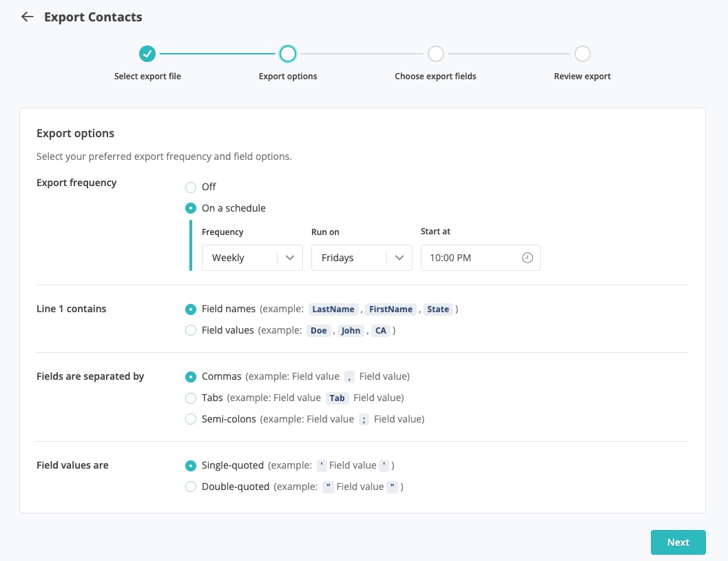The width and height of the screenshot is (728, 561).
Task: Click the Export options step circle
Action: (x=287, y=54)
